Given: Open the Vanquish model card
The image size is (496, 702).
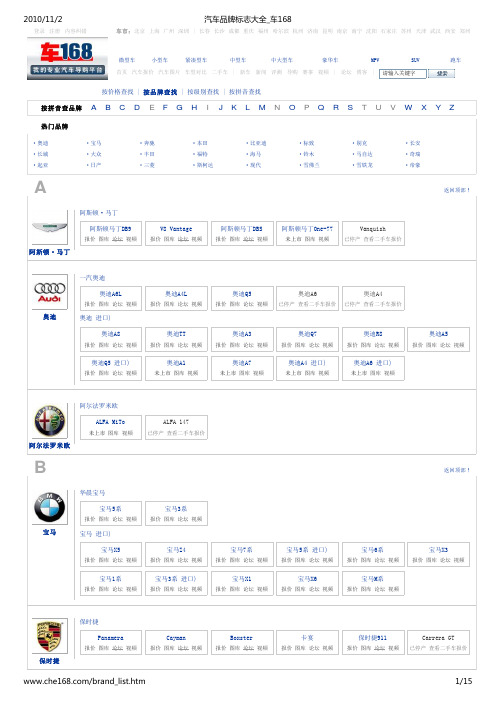Looking at the screenshot, I should [x=373, y=233].
